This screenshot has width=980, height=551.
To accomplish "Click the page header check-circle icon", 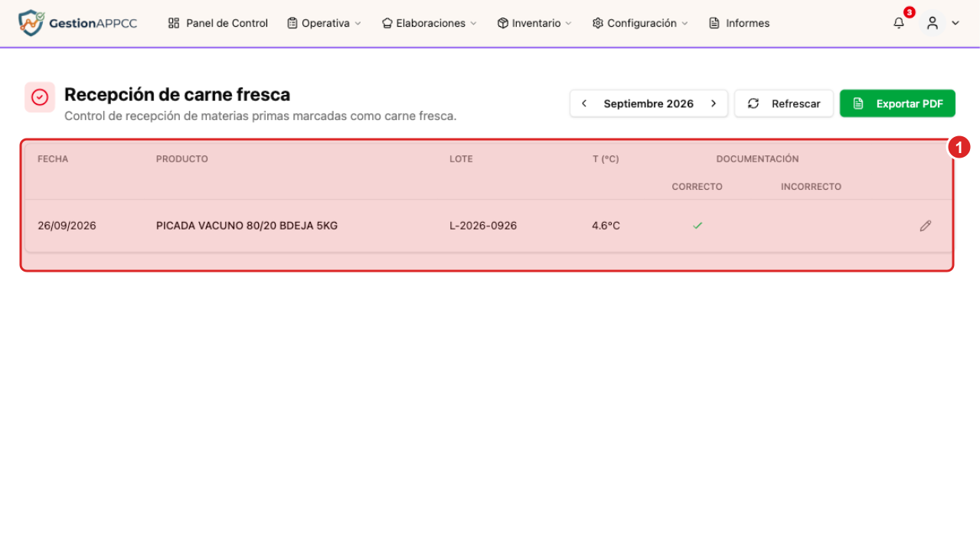I will [x=40, y=97].
